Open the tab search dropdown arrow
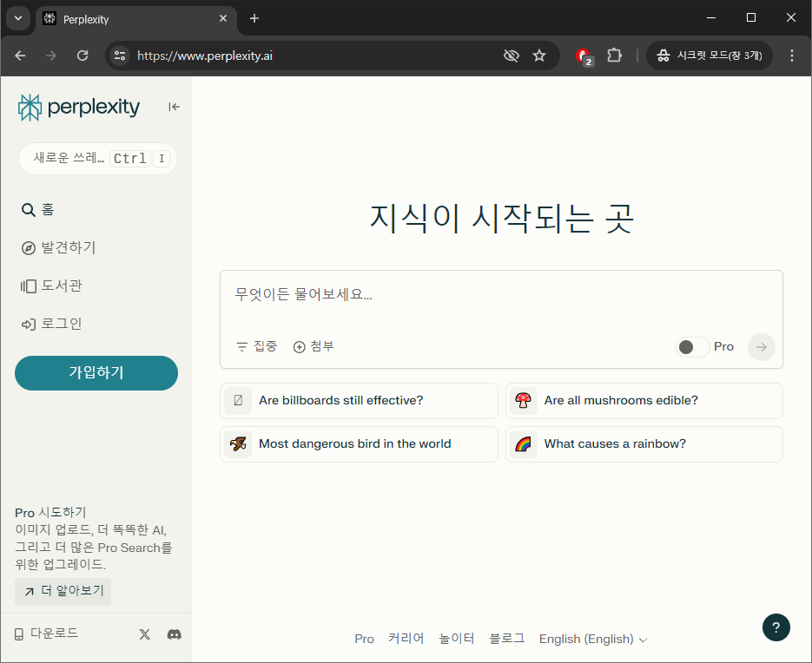Image resolution: width=812 pixels, height=663 pixels. click(18, 18)
